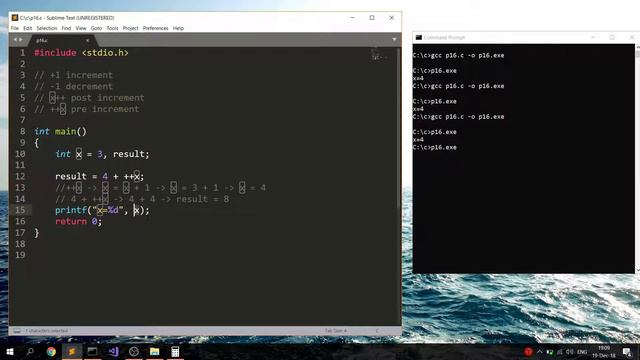The width and height of the screenshot is (640, 360).
Task: Click the 'return' keyword on line 16
Action: (x=71, y=221)
